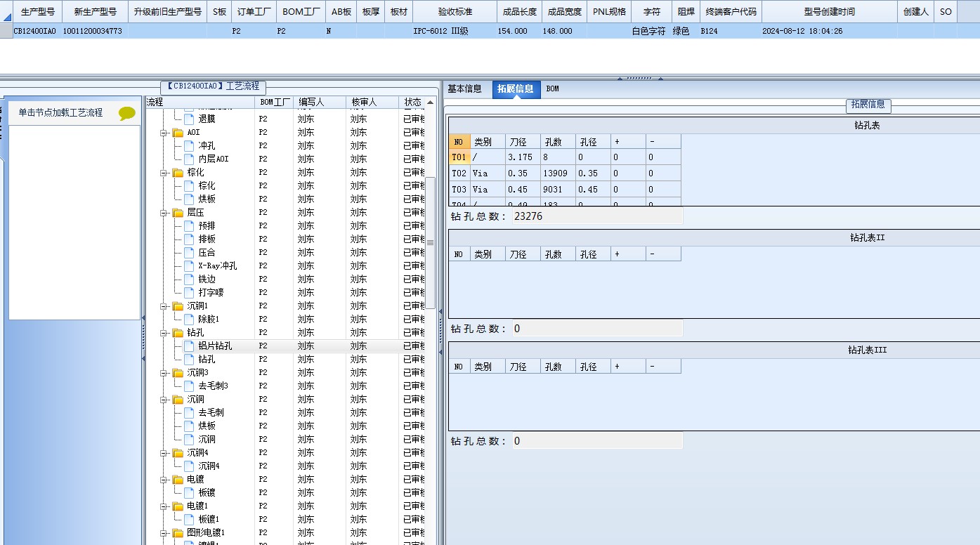Click the 3.175 tool diameter cell
This screenshot has width=980, height=545.
coord(523,157)
